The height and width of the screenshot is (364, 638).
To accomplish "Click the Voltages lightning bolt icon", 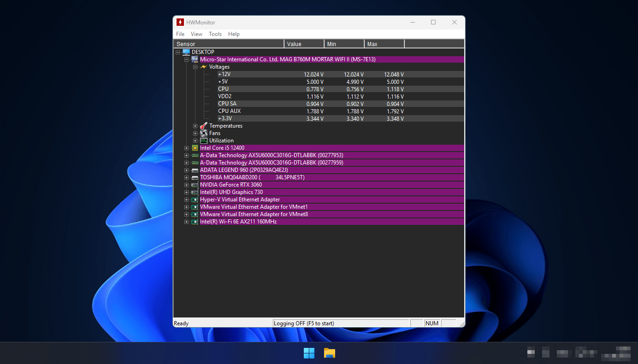I will pyautogui.click(x=203, y=67).
